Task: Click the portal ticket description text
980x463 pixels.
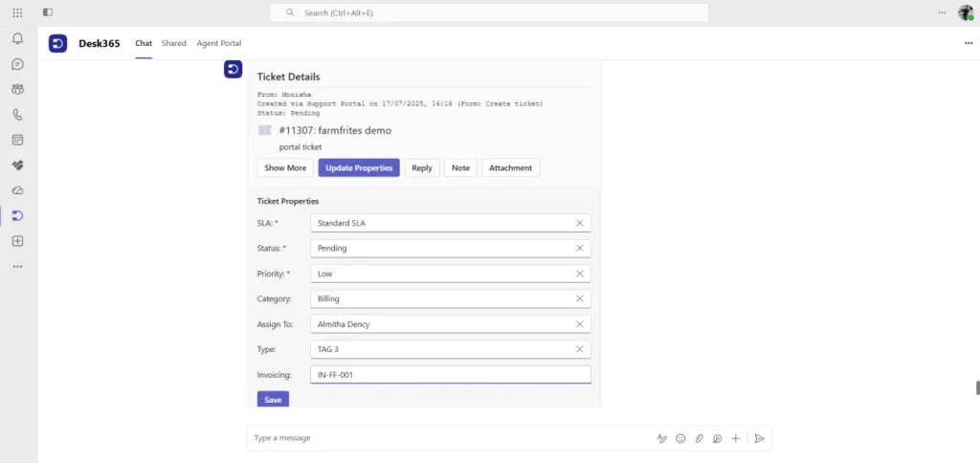Action: pyautogui.click(x=301, y=147)
